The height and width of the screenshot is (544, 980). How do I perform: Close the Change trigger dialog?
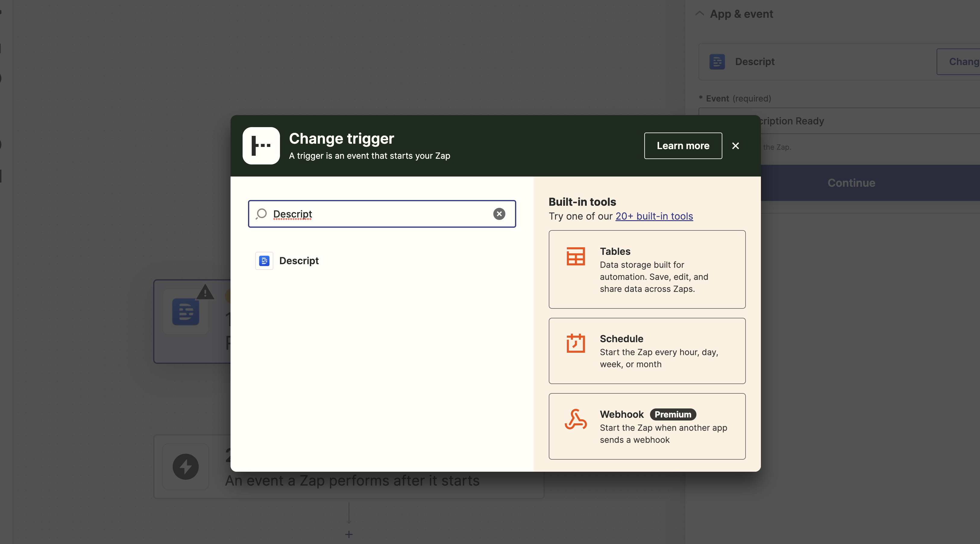coord(735,145)
